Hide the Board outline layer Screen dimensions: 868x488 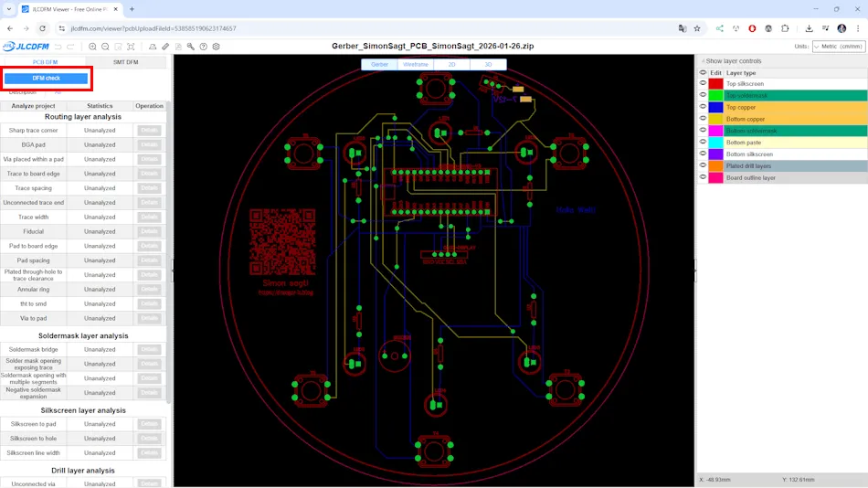[703, 177]
